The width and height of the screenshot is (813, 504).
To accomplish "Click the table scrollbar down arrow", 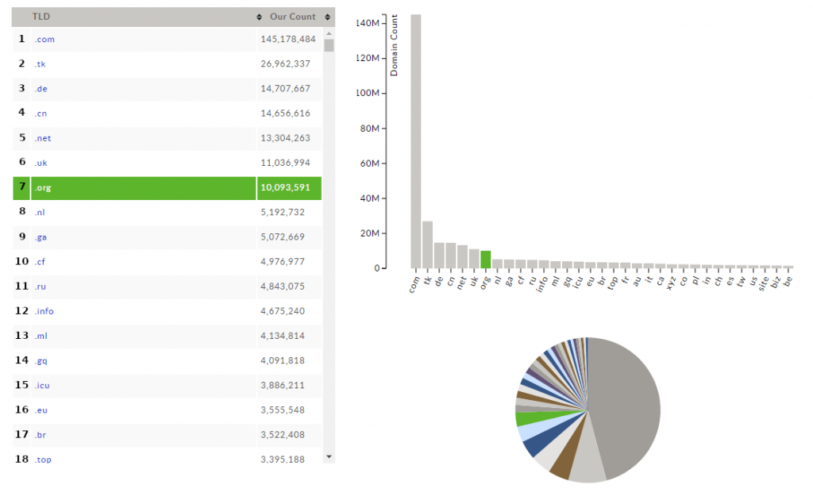I will click(x=329, y=456).
